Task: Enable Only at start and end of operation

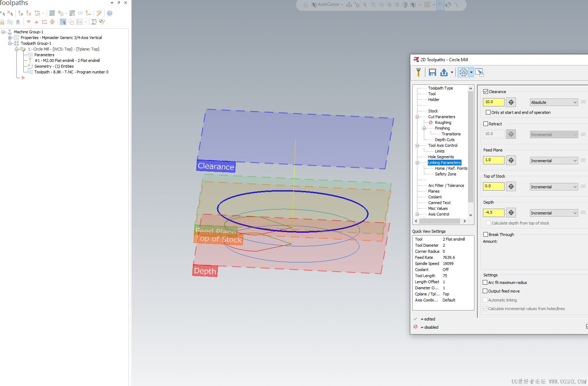Action: pos(488,112)
